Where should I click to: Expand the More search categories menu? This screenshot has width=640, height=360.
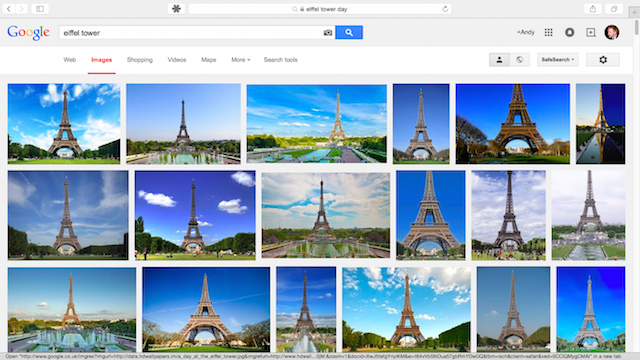[x=240, y=60]
